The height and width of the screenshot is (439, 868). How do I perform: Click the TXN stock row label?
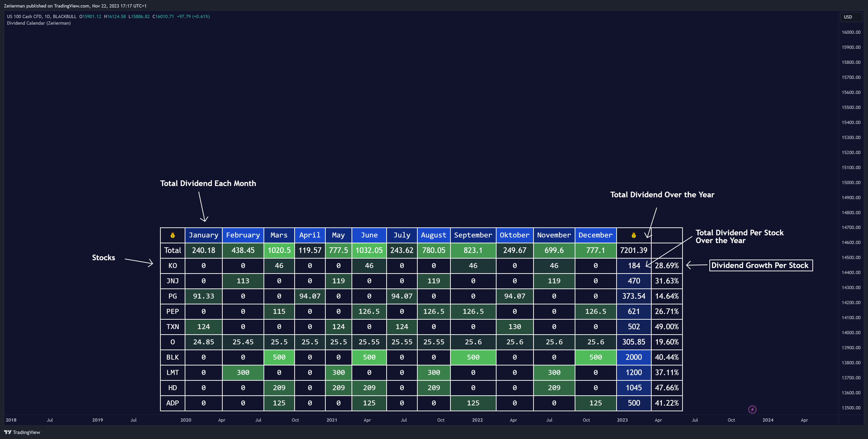point(172,327)
